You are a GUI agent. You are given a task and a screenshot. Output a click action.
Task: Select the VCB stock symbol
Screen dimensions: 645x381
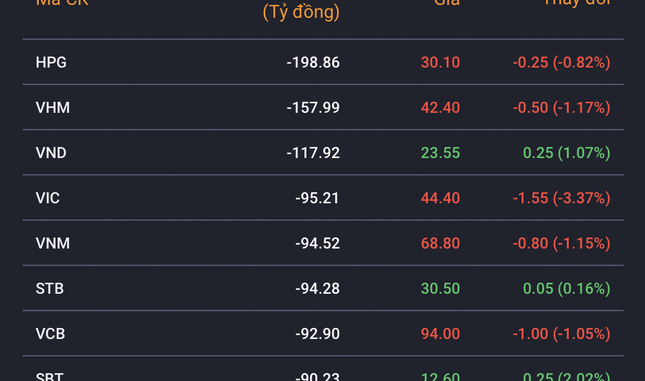50,334
